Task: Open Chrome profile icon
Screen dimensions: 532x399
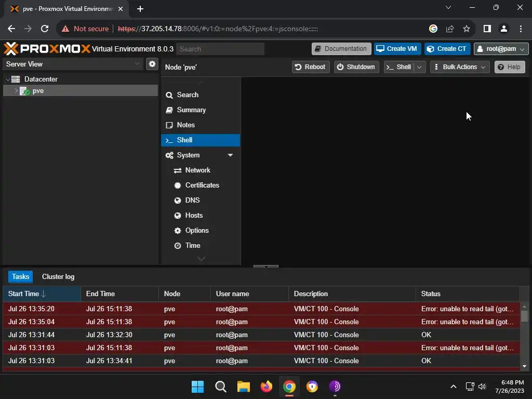Action: point(504,29)
